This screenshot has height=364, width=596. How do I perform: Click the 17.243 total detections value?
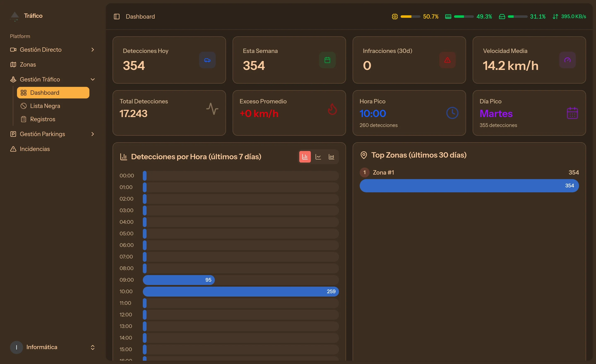[133, 114]
